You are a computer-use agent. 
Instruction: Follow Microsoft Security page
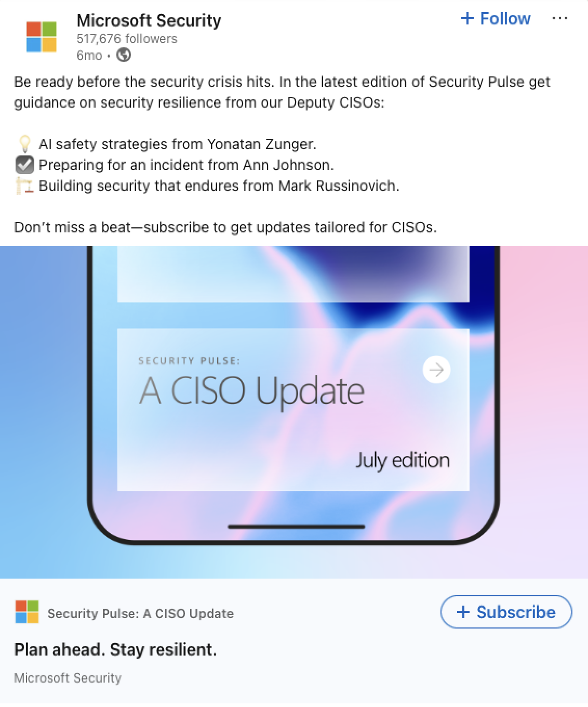[x=496, y=19]
